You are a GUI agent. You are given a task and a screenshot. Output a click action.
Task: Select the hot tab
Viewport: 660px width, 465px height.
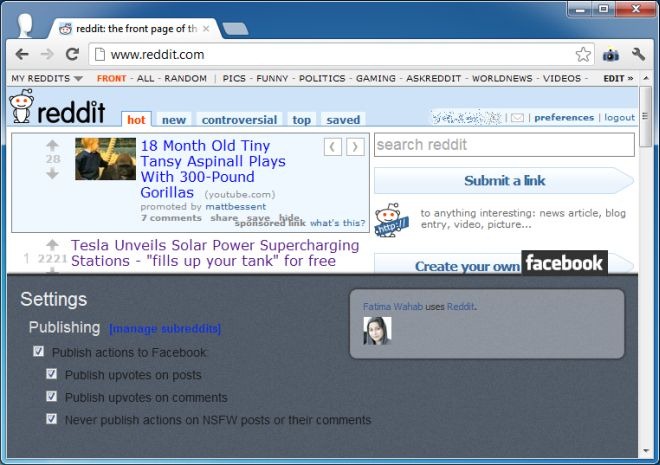(136, 120)
